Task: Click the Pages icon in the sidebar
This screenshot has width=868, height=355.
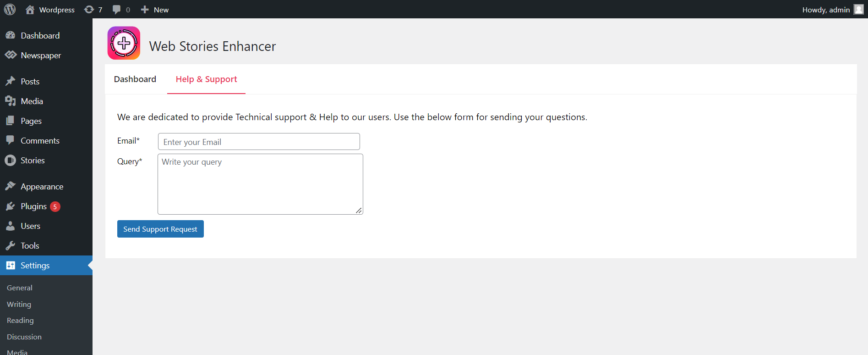Action: pyautogui.click(x=10, y=121)
